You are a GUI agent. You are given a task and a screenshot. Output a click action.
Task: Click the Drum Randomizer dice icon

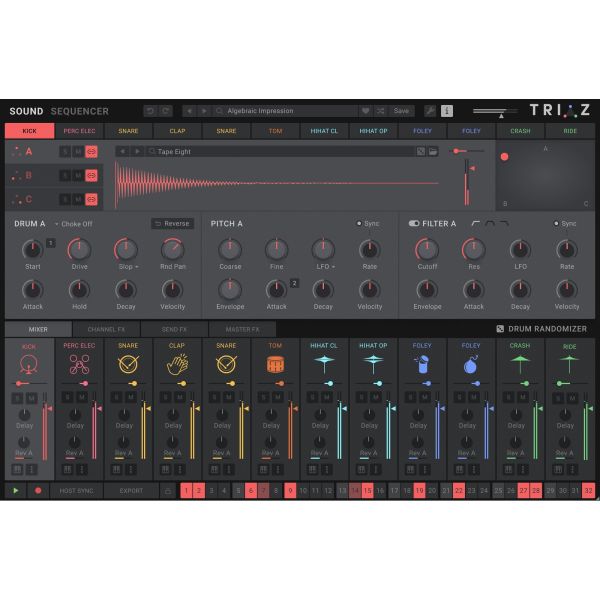click(x=500, y=329)
